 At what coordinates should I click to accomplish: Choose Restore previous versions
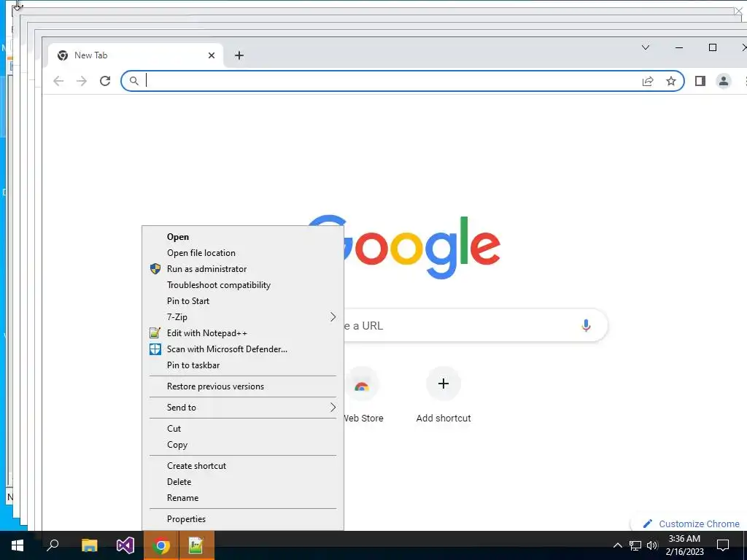pos(243,386)
